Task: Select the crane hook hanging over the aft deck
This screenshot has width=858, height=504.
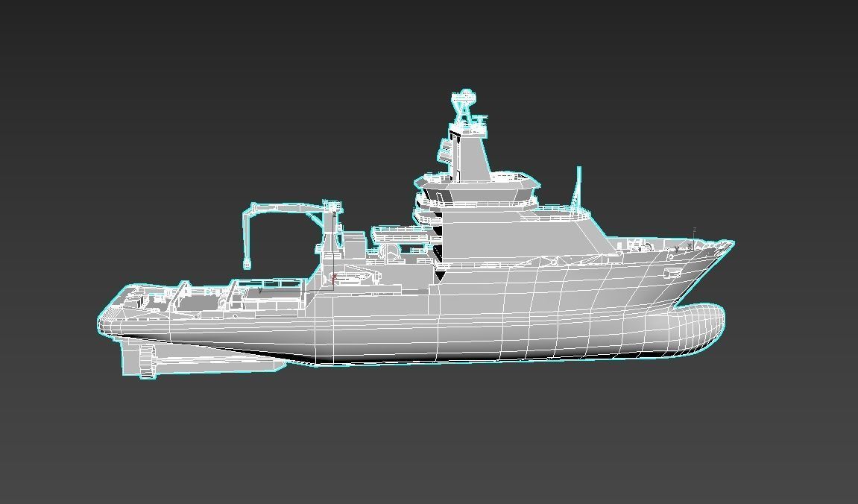Action: 247,265
